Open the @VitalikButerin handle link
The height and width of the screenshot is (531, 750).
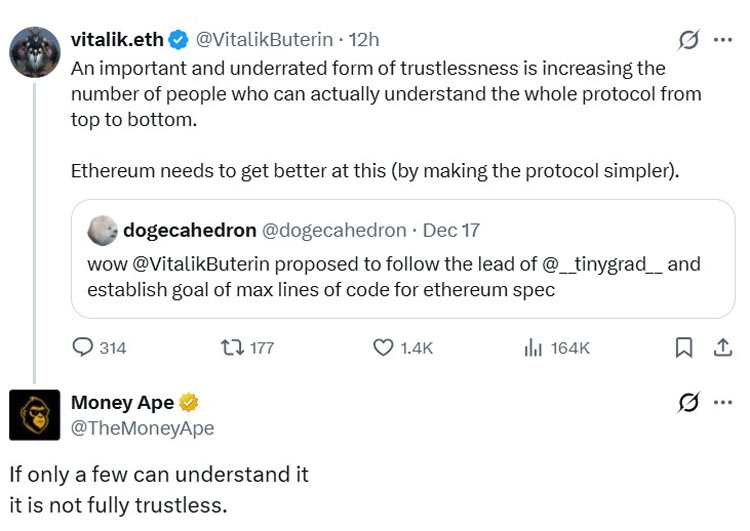point(262,40)
